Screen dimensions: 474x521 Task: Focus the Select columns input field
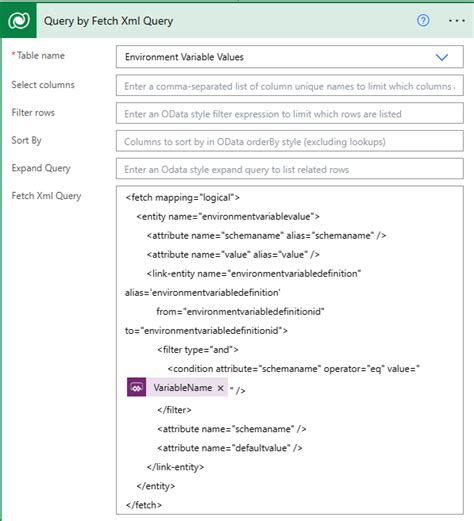coord(290,86)
